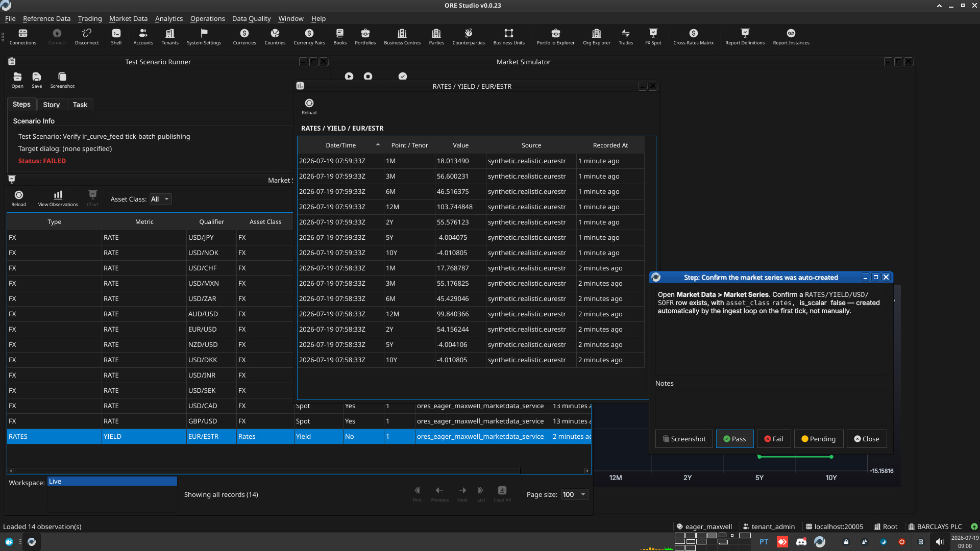Expand the Asset Class dropdown
This screenshot has width=980, height=551.
pos(160,199)
